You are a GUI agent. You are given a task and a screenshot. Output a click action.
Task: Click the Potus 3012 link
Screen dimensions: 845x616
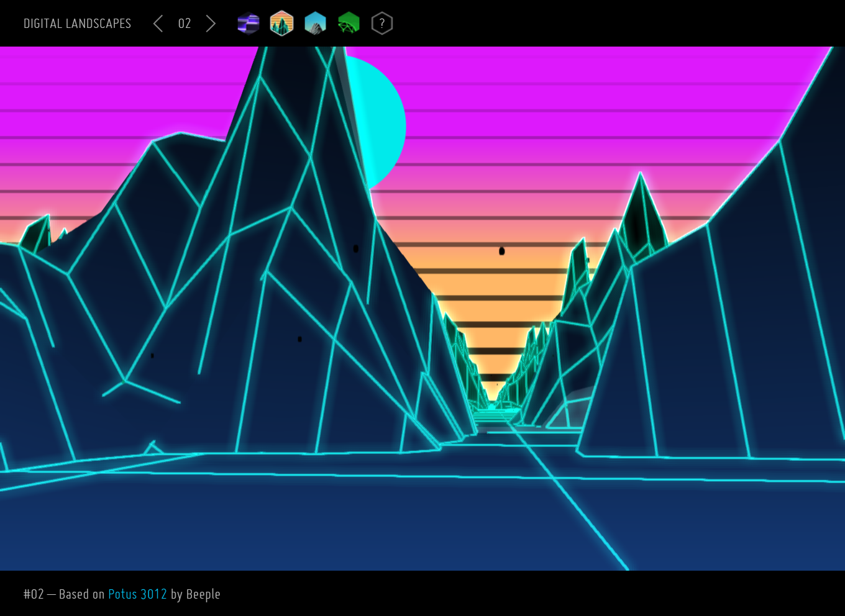coord(137,594)
